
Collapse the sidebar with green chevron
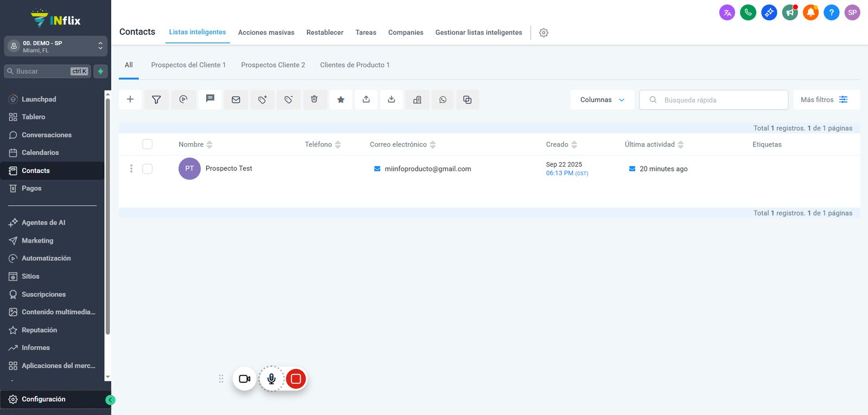coord(110,400)
